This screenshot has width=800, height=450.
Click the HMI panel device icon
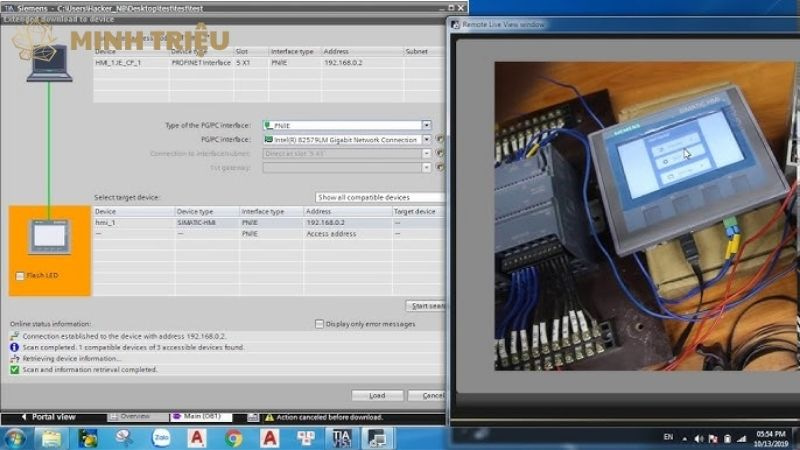(x=49, y=238)
